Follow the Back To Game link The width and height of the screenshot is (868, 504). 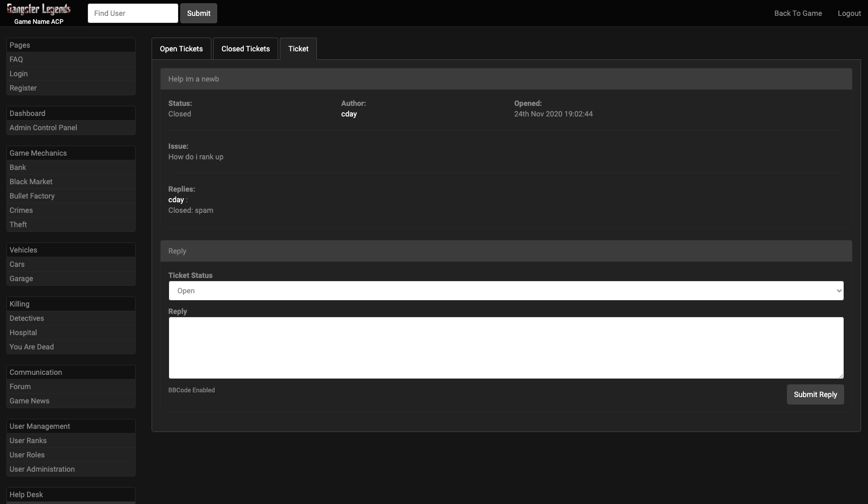click(x=798, y=13)
